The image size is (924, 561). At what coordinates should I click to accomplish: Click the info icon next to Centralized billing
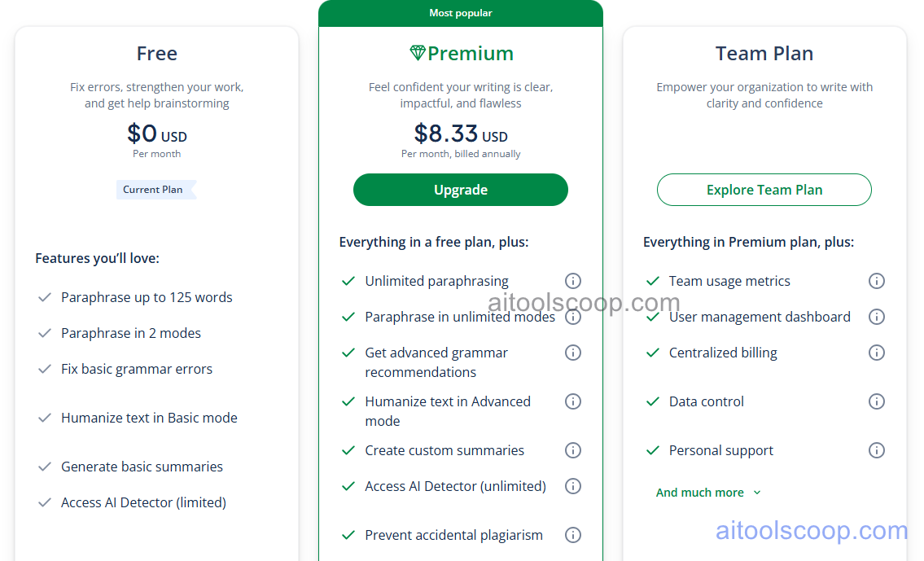click(x=877, y=353)
